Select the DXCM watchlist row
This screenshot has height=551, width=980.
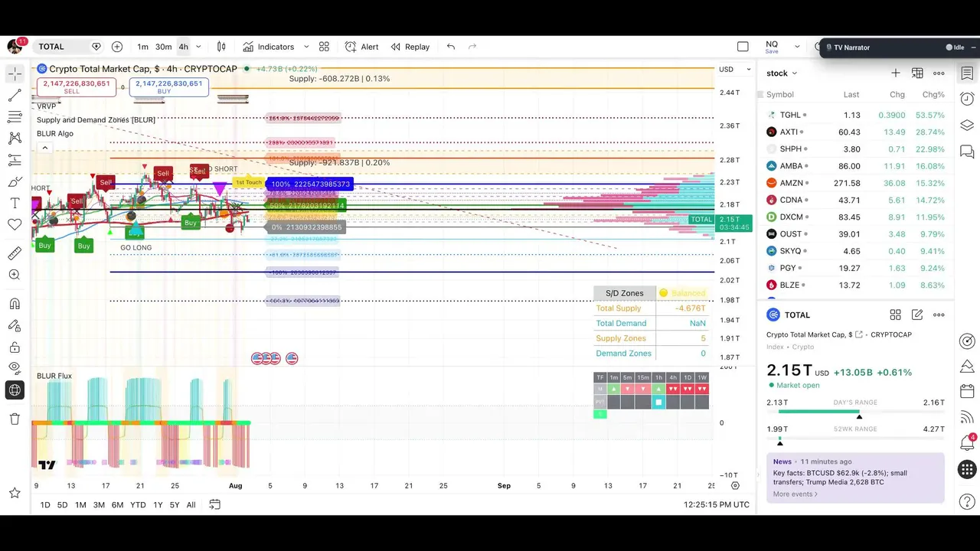pos(855,217)
